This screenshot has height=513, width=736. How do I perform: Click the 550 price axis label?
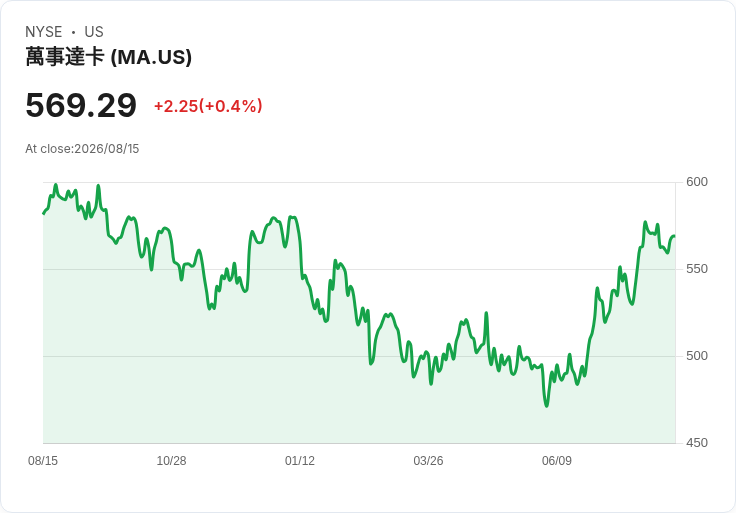click(x=697, y=269)
